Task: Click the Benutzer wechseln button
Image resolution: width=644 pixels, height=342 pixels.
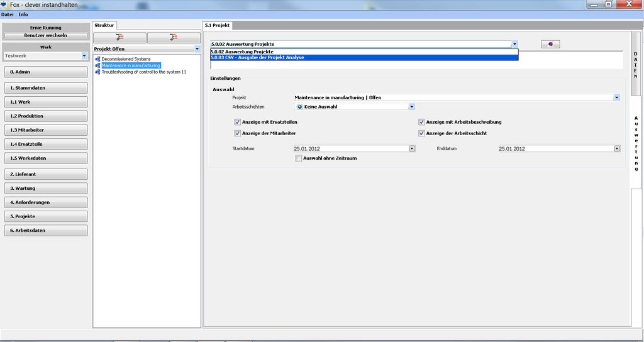Action: (45, 35)
